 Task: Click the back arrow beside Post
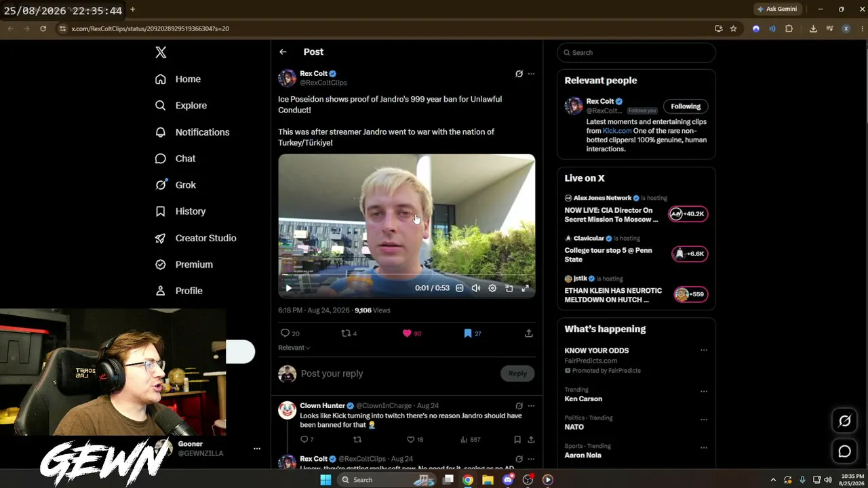click(x=283, y=52)
